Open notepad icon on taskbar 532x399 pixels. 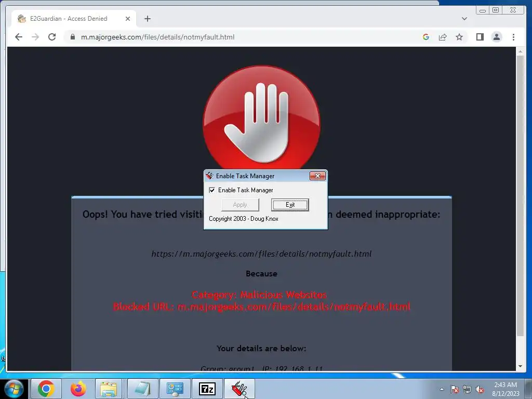point(142,389)
